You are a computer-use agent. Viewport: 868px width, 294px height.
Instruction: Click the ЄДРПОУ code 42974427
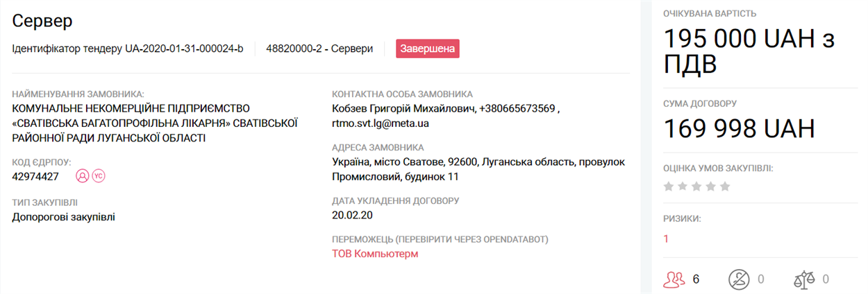[x=35, y=176]
